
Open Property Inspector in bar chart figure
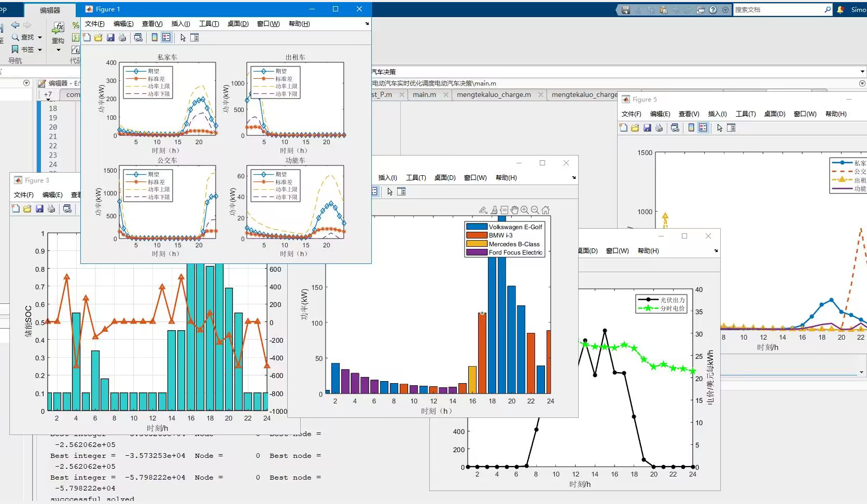(401, 191)
